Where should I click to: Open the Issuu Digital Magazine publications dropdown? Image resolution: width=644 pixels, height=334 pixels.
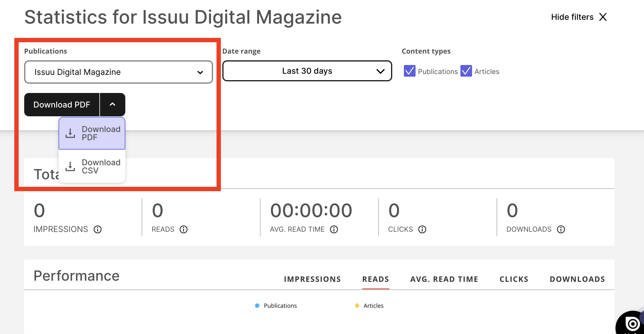tap(118, 72)
